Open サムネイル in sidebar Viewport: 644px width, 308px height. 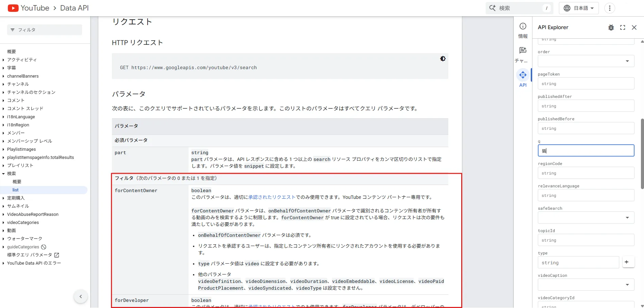point(18,206)
